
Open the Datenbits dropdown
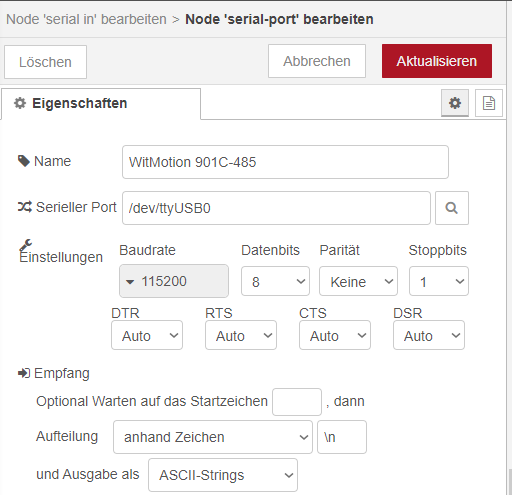tap(275, 281)
